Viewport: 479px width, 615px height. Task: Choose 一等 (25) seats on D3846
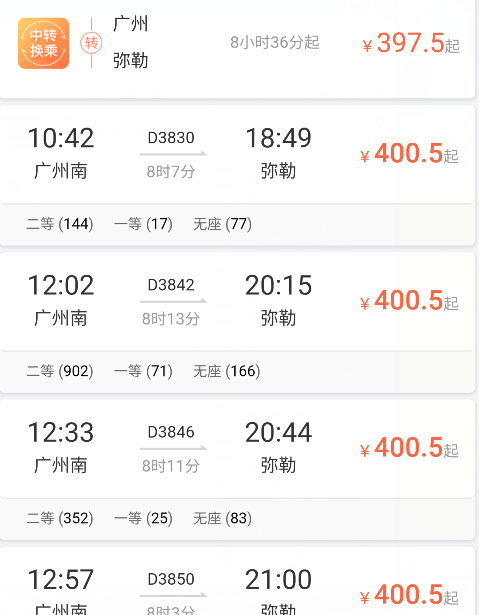[x=143, y=518]
